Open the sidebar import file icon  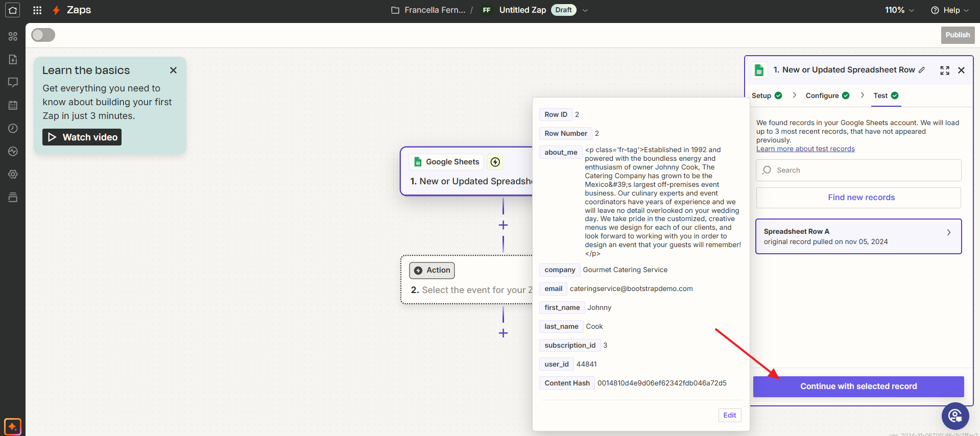click(x=13, y=59)
